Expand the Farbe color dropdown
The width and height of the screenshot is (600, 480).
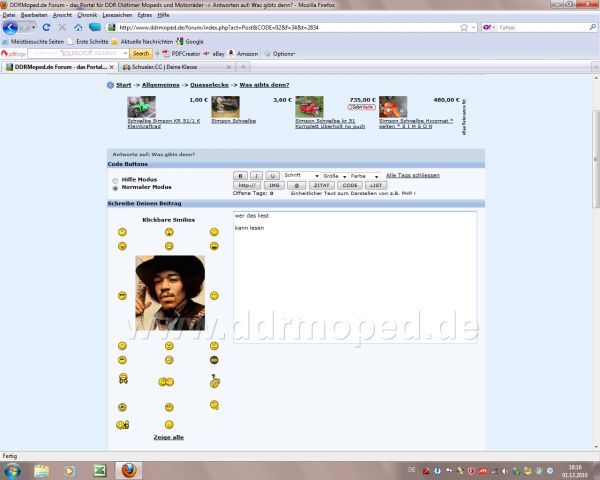point(363,176)
